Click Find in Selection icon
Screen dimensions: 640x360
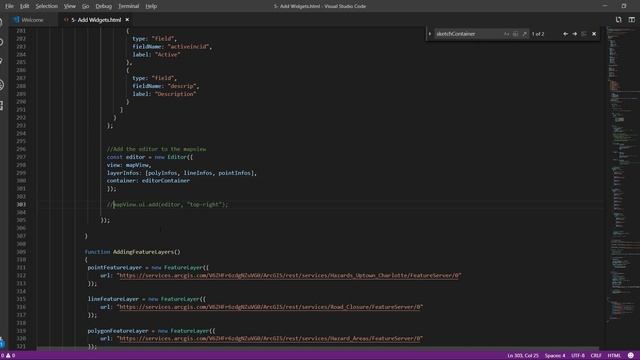584,34
